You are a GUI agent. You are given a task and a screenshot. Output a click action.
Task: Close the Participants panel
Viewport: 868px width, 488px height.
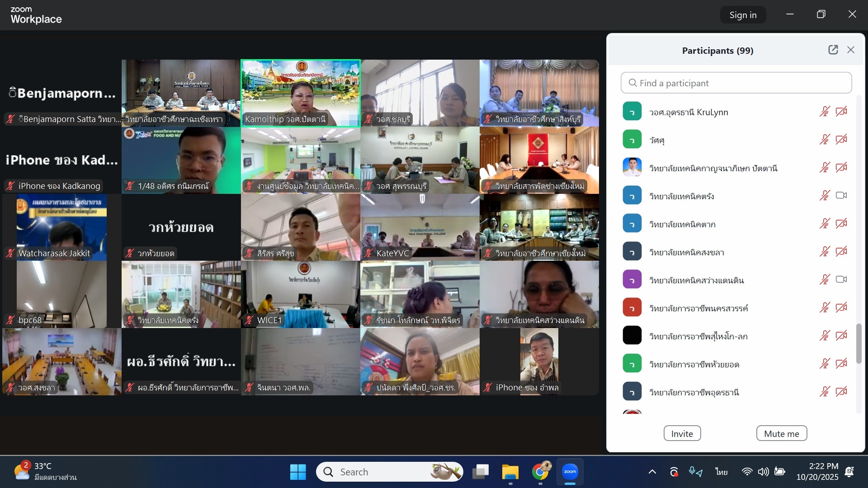pyautogui.click(x=851, y=50)
